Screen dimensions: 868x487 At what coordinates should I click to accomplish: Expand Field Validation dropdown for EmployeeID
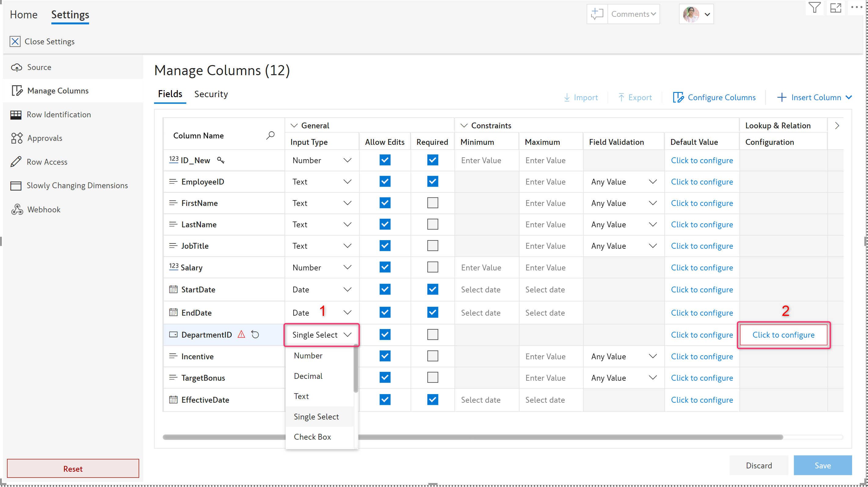[x=653, y=182]
